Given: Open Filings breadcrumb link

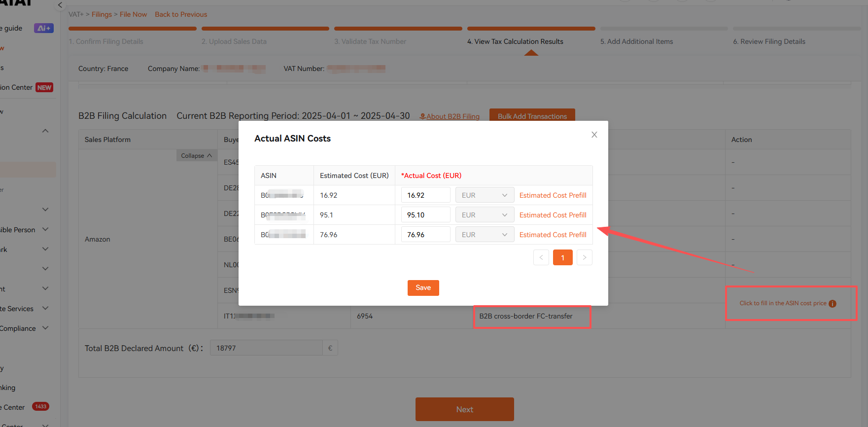Looking at the screenshot, I should 102,14.
